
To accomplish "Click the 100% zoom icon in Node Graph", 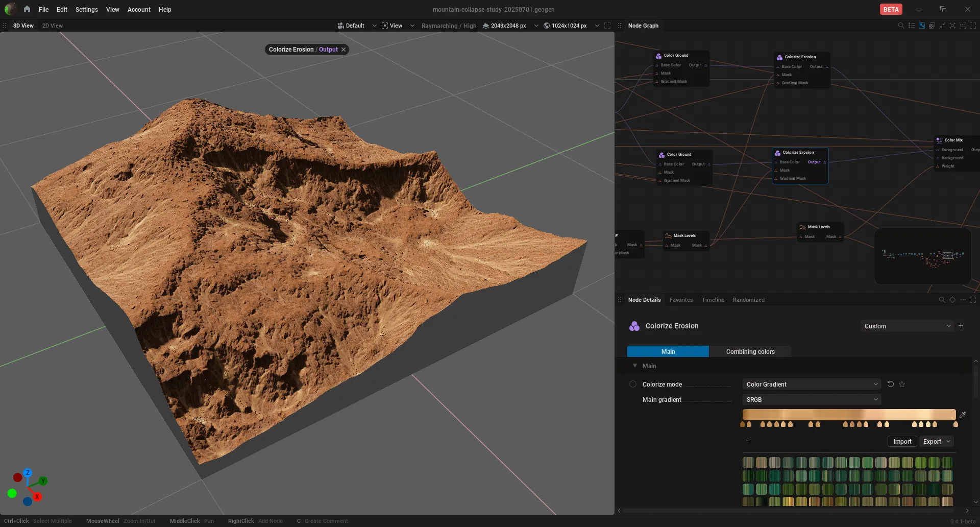I will [x=963, y=26].
